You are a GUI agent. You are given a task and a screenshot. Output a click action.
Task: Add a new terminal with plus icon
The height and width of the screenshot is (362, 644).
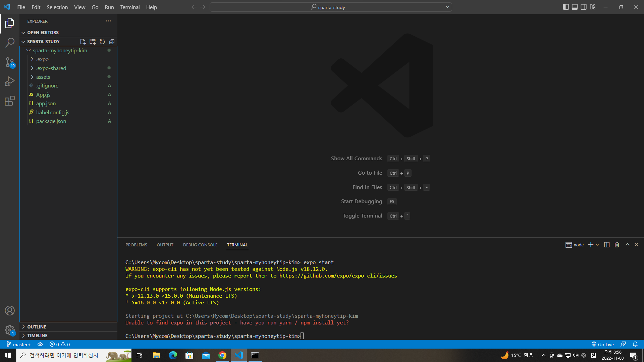click(591, 245)
